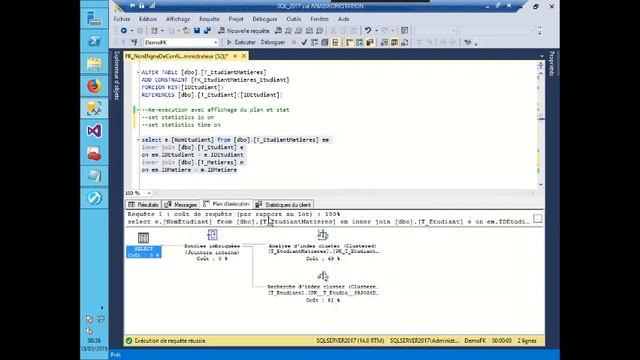Expand the Propriétés side panel
Image resolution: width=640 pixels, height=360 pixels.
551,64
